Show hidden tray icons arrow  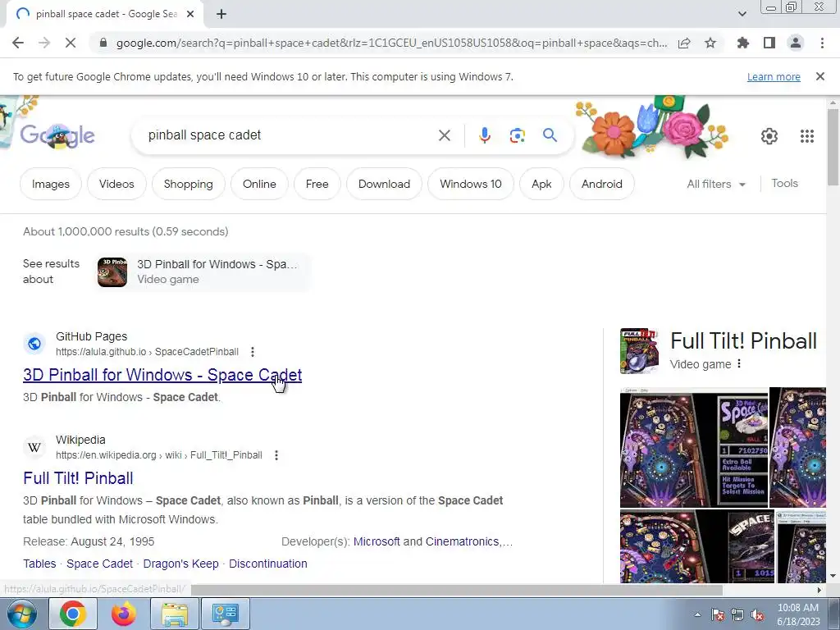[x=697, y=614]
